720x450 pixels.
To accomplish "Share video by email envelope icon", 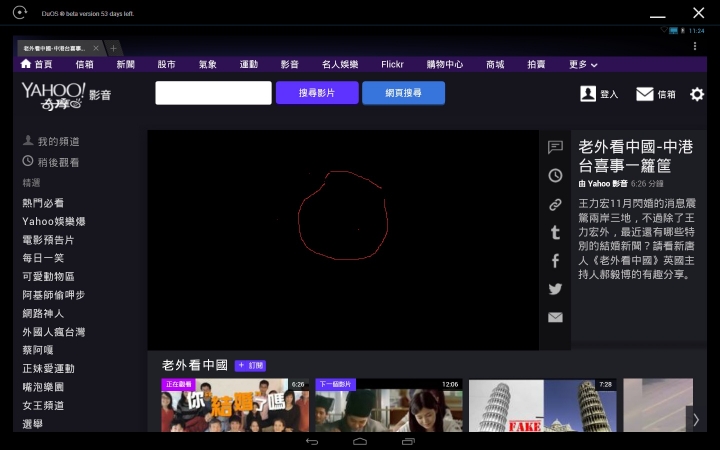I will tap(555, 317).
